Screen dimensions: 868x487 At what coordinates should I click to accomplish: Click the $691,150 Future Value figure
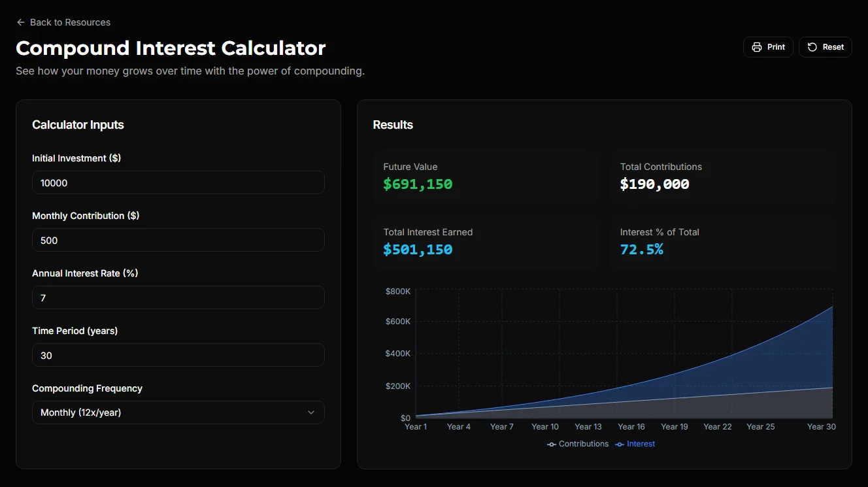(418, 184)
